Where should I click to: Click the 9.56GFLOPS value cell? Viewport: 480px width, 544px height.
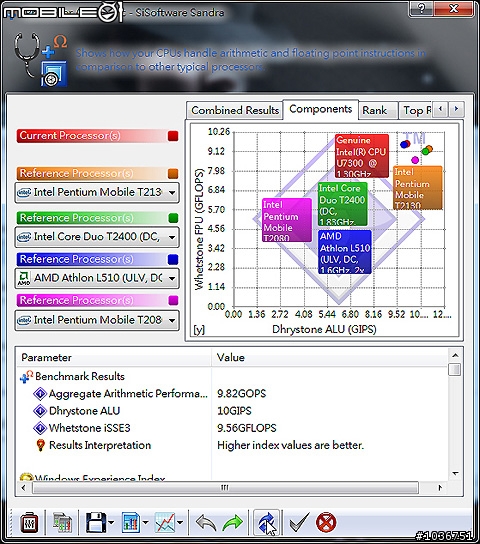point(247,428)
